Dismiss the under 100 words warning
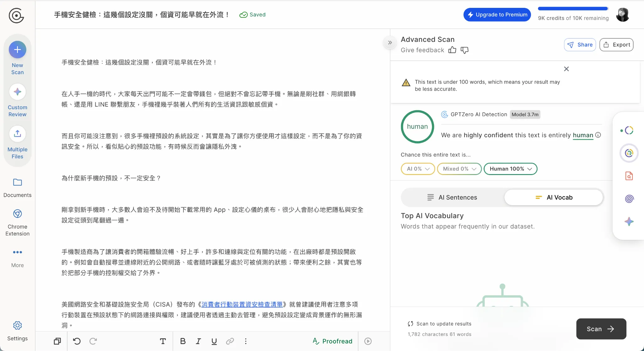This screenshot has height=351, width=644. click(x=566, y=69)
